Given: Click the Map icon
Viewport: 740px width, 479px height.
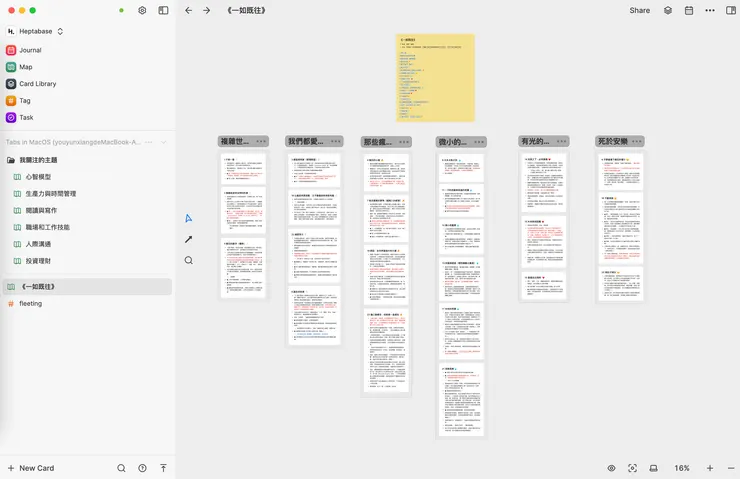Looking at the screenshot, I should tap(11, 67).
